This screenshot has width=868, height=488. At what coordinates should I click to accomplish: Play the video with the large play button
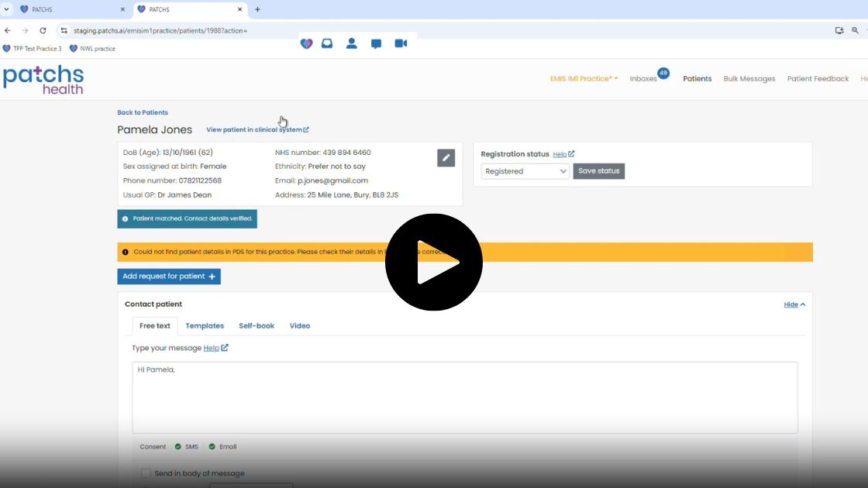point(433,262)
